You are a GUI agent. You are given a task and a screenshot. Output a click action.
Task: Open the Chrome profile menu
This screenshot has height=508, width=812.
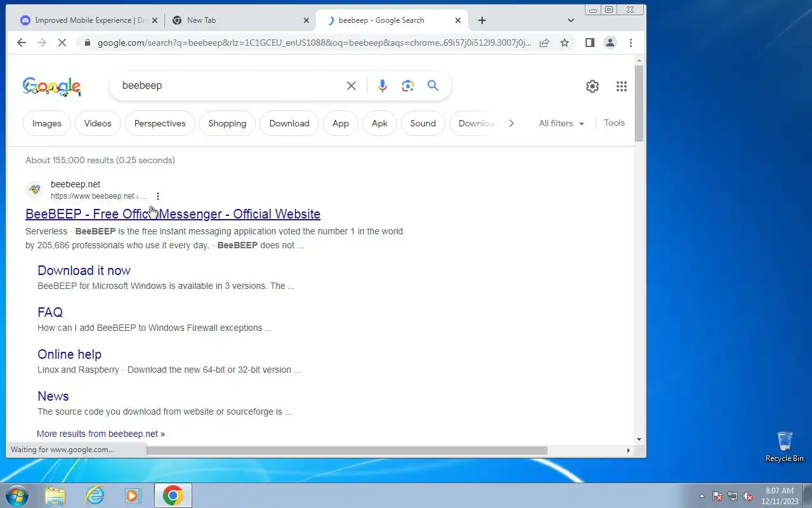point(610,43)
